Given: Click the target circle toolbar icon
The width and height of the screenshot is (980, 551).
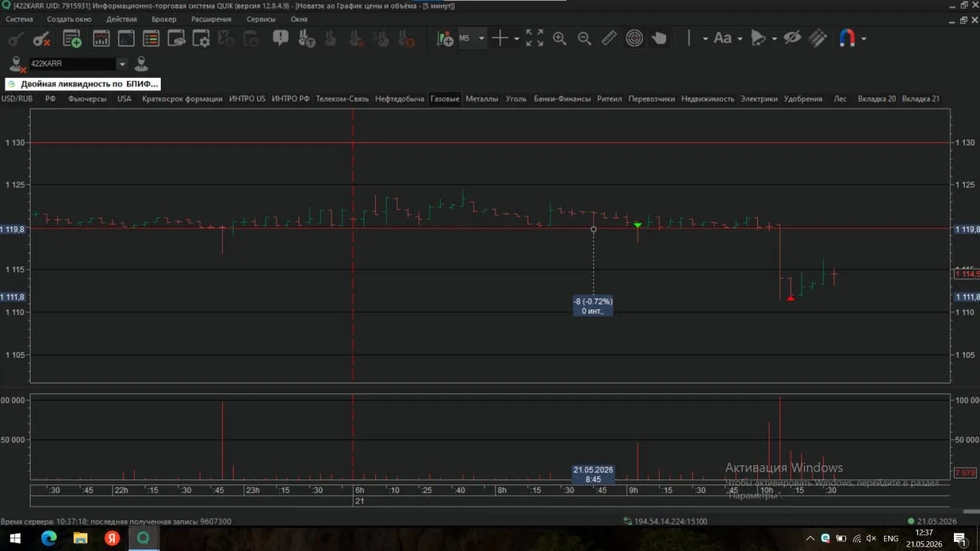Looking at the screenshot, I should [x=635, y=38].
